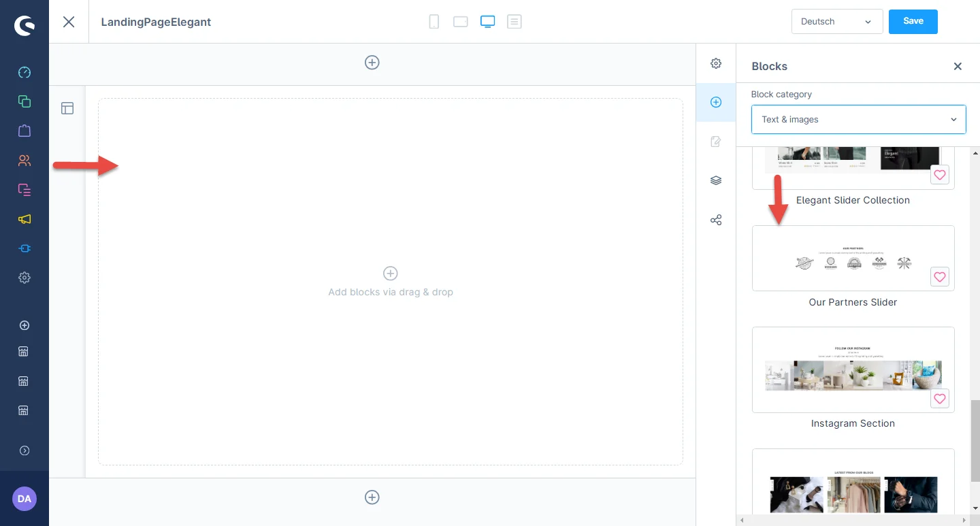The height and width of the screenshot is (526, 980).
Task: Favorite the Instagram Section block
Action: [x=940, y=399]
